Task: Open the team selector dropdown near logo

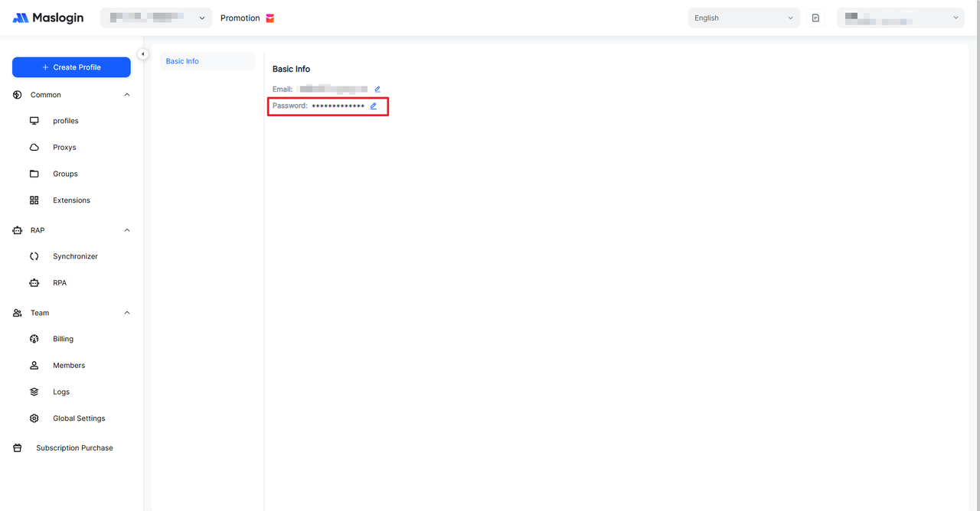Action: [156, 18]
